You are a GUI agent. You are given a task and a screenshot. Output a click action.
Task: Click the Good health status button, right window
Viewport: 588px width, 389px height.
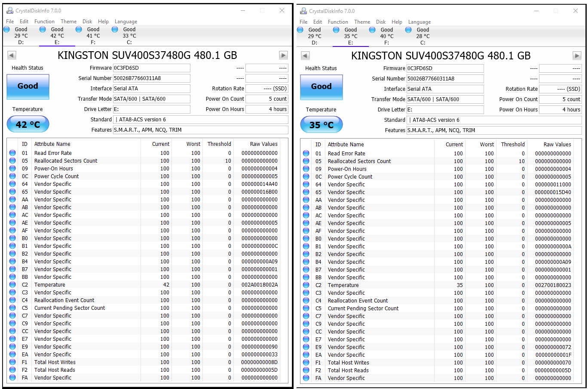pos(322,87)
